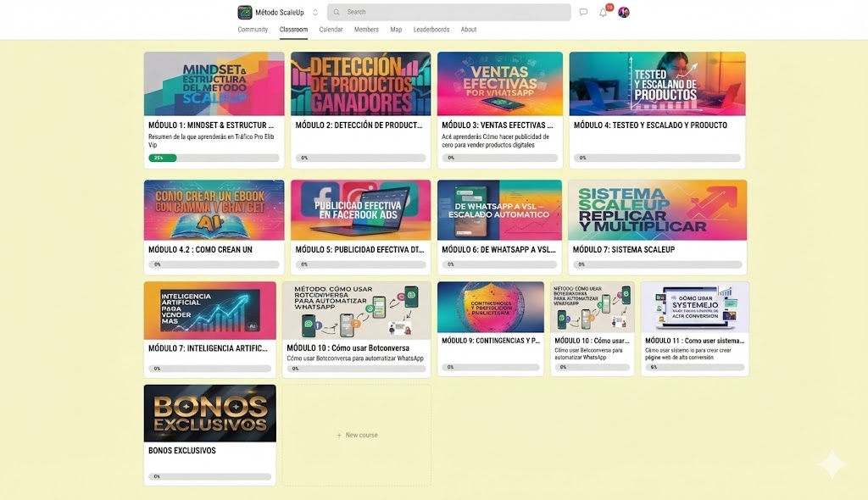The width and height of the screenshot is (868, 500).
Task: Switch to the Community tab
Action: click(x=253, y=30)
